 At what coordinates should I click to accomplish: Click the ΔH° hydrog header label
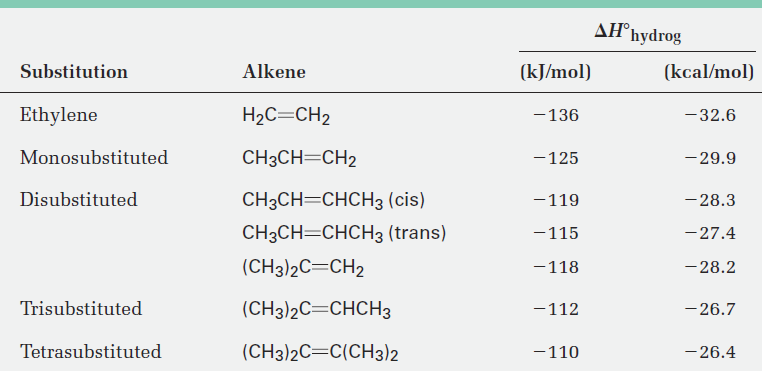pos(638,34)
